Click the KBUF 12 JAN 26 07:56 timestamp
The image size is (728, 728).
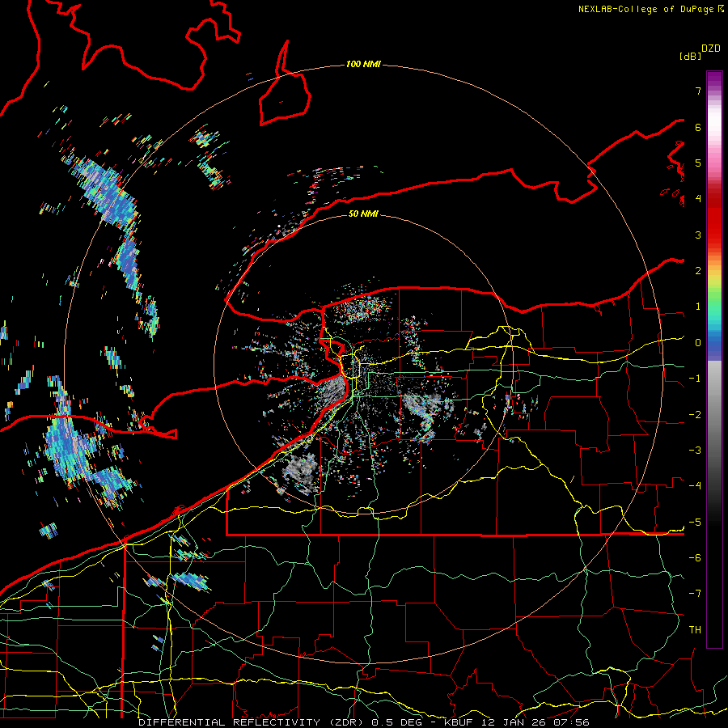517,722
